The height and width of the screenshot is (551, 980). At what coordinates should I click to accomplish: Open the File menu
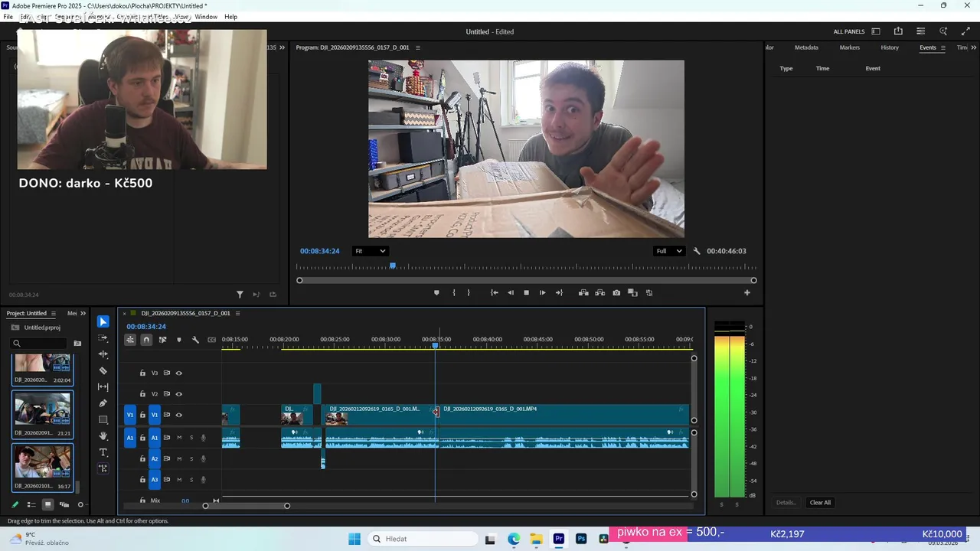click(8, 17)
